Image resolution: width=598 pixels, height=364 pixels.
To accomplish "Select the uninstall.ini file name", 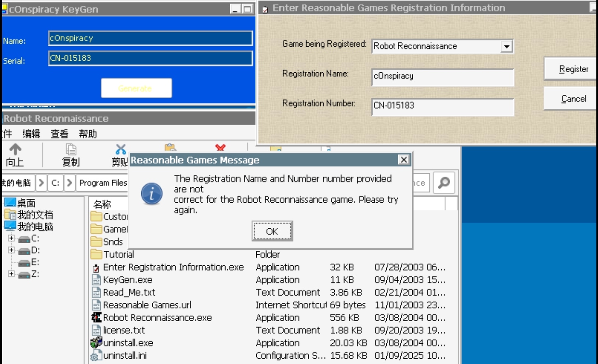I will click(x=125, y=355).
